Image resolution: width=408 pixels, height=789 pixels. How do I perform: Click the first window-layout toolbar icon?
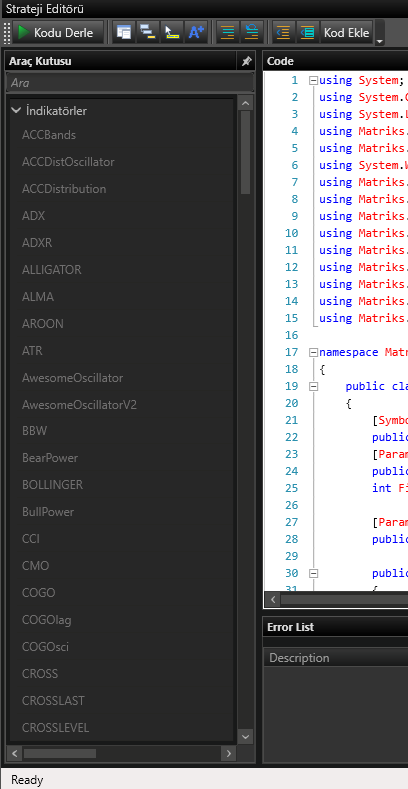pyautogui.click(x=123, y=33)
